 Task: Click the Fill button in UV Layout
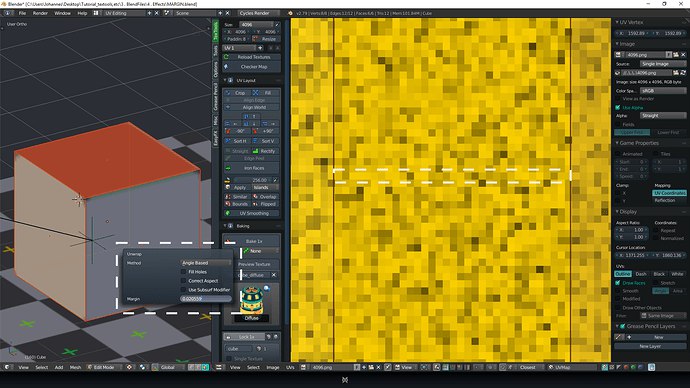click(266, 93)
